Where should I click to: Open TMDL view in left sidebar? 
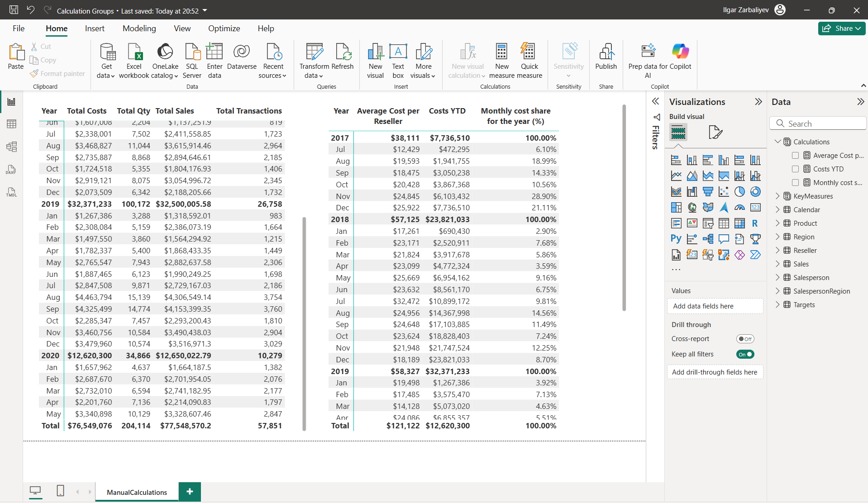pyautogui.click(x=12, y=192)
